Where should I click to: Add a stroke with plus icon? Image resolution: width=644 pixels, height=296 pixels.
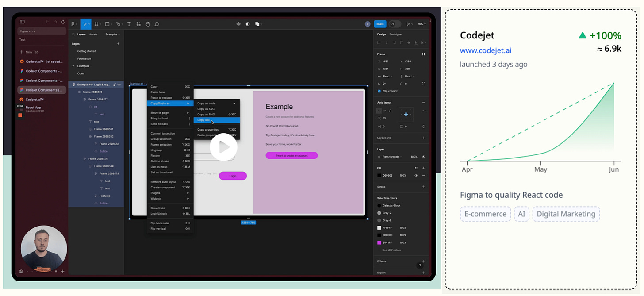[423, 187]
